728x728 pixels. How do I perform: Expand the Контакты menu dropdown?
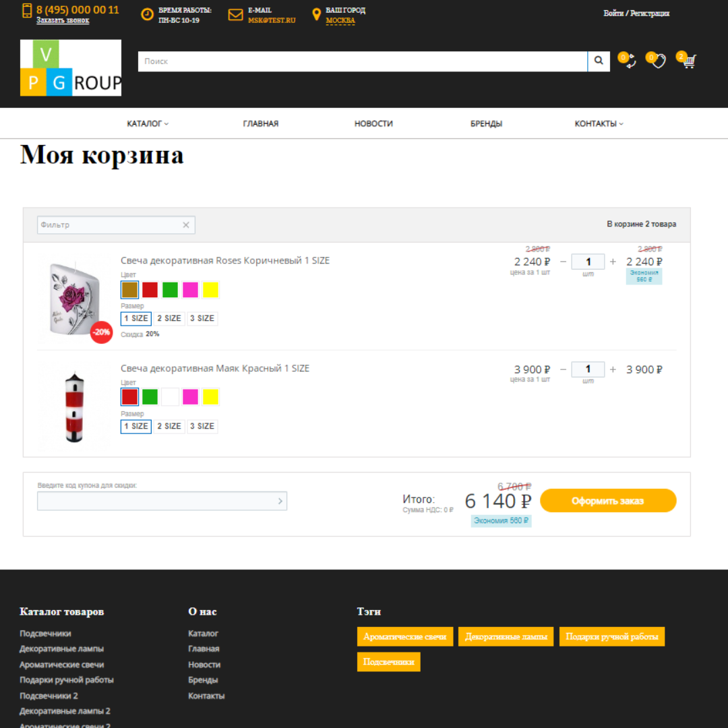point(599,124)
